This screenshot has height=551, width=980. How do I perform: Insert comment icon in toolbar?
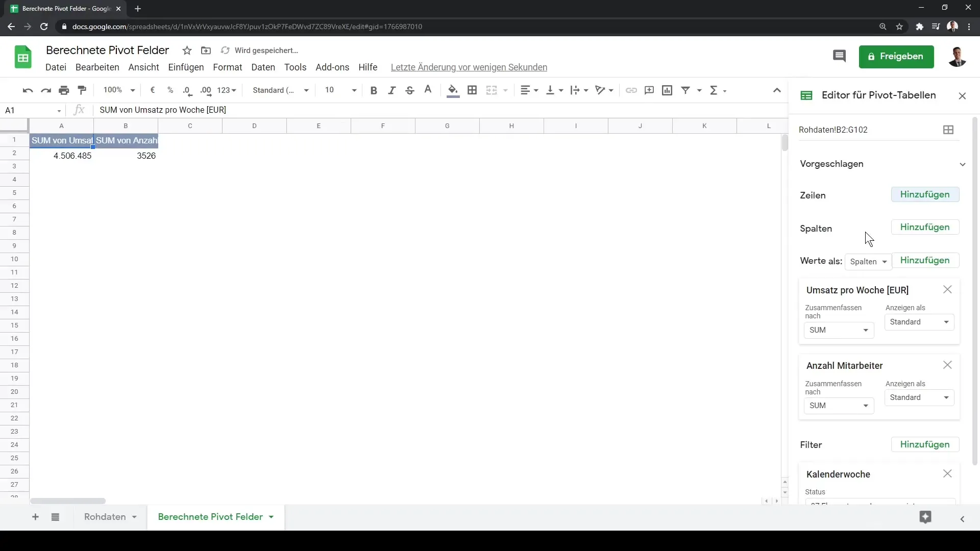649,90
